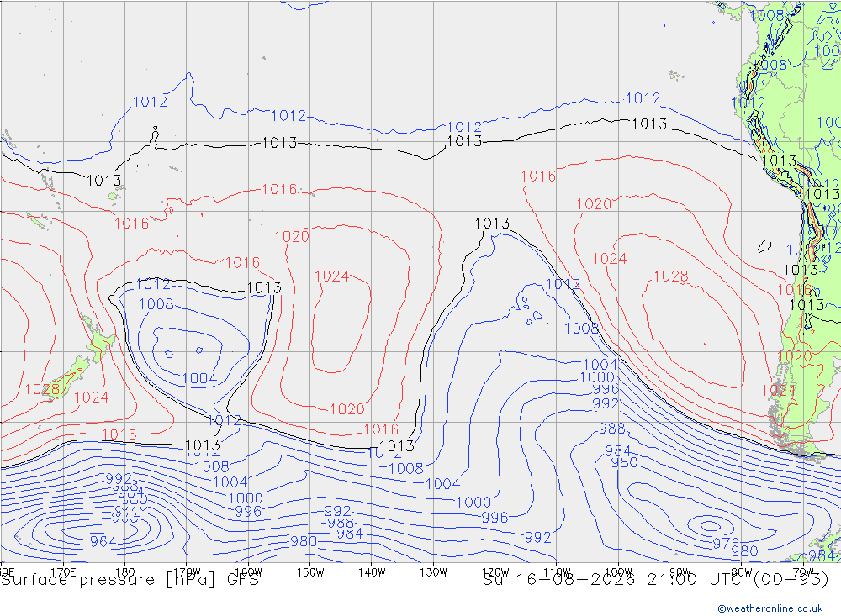Screen dimensions: 841x616
Task: Open the weatheronline.co.uk copyright link
Action: [x=770, y=608]
